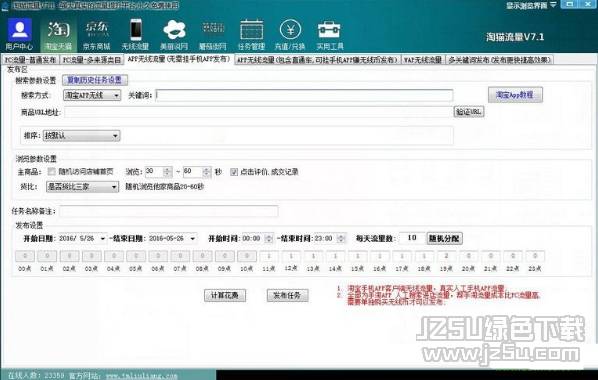Select the 00点 hourly traffic box
598x380 pixels.
coord(25,256)
